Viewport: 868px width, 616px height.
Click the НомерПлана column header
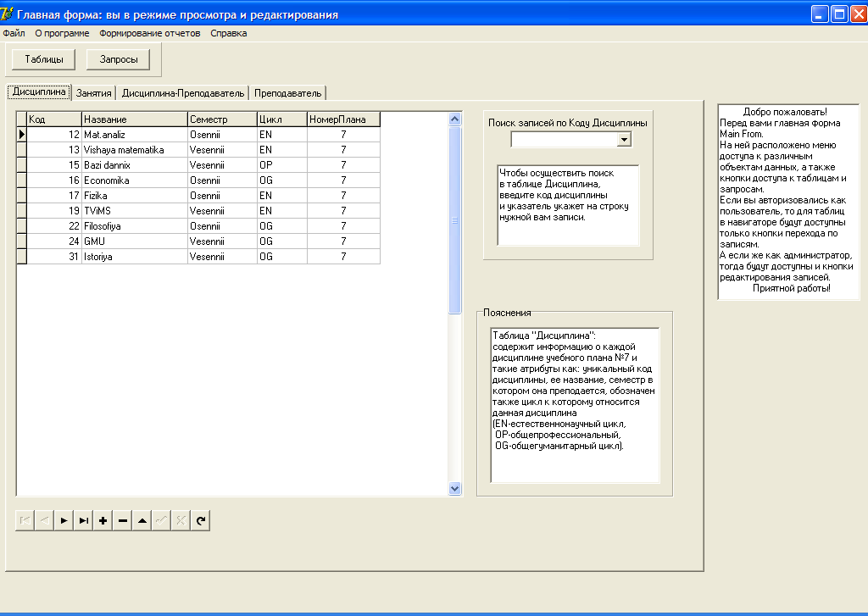[344, 119]
